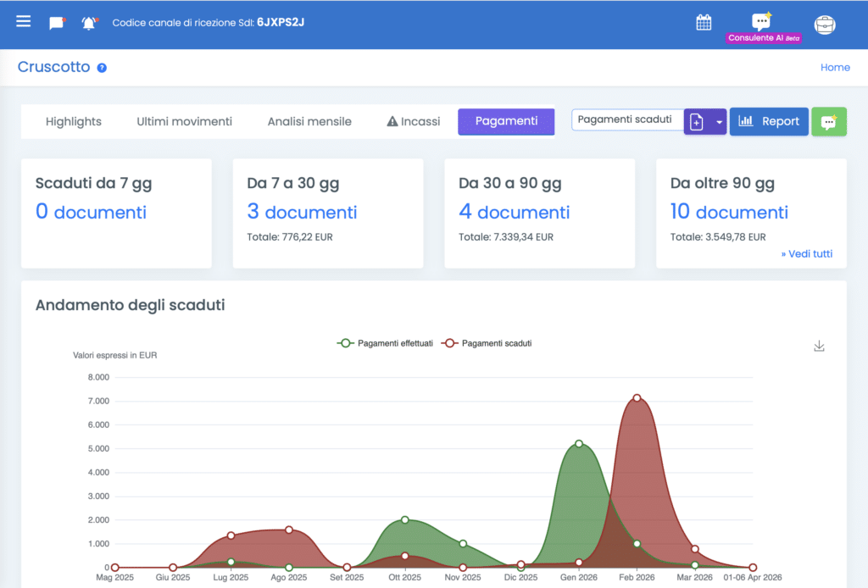
Task: Download the chart using download icon
Action: [819, 346]
